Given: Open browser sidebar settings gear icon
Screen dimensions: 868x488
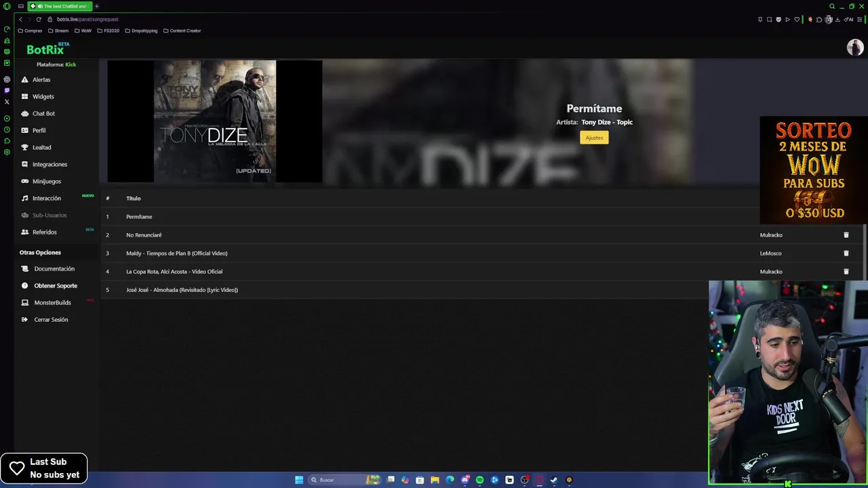Looking at the screenshot, I should (x=7, y=152).
